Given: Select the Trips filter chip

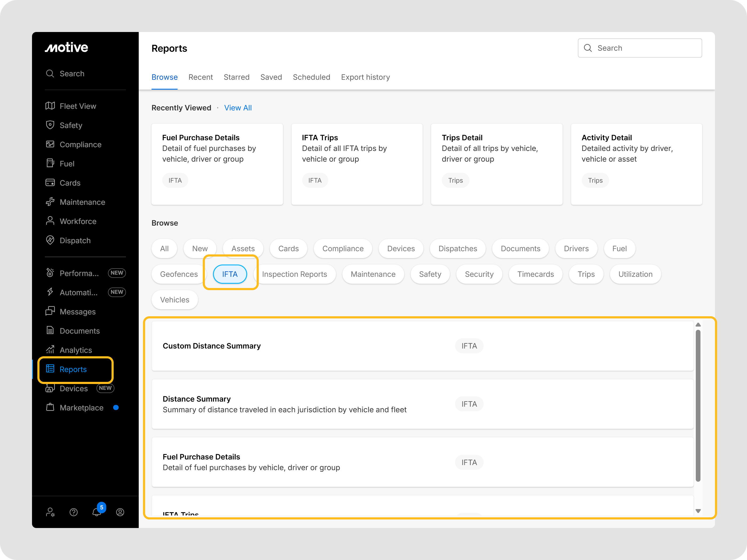Looking at the screenshot, I should click(x=586, y=274).
